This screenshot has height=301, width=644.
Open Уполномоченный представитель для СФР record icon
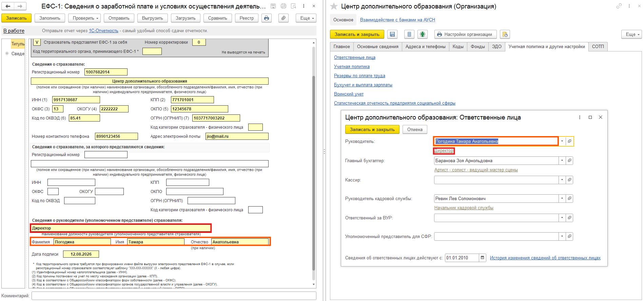(x=569, y=236)
